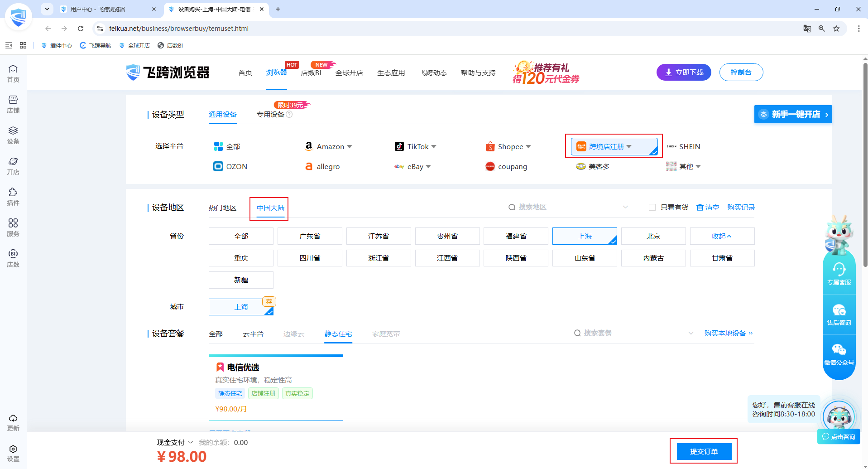
Task: Click the 专用设备 help question icon
Action: 289,114
